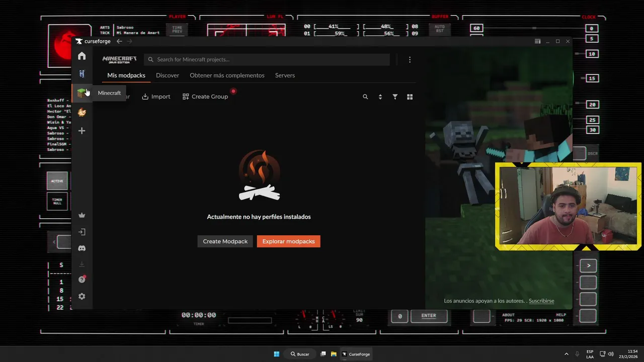
Task: Select the blue game icon below Home
Action: click(x=82, y=74)
